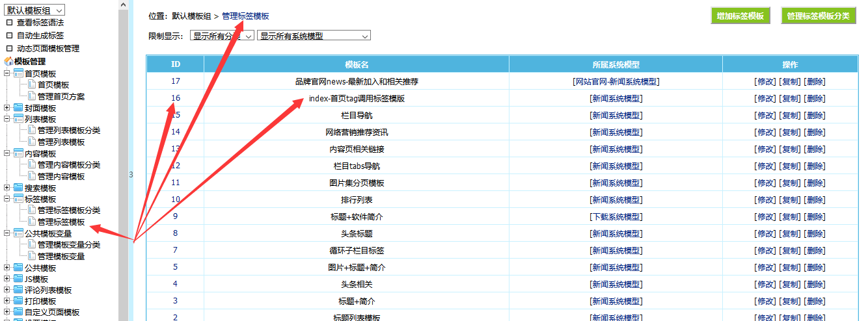Open 管理标签模板分类 in the sidebar

click(x=68, y=211)
